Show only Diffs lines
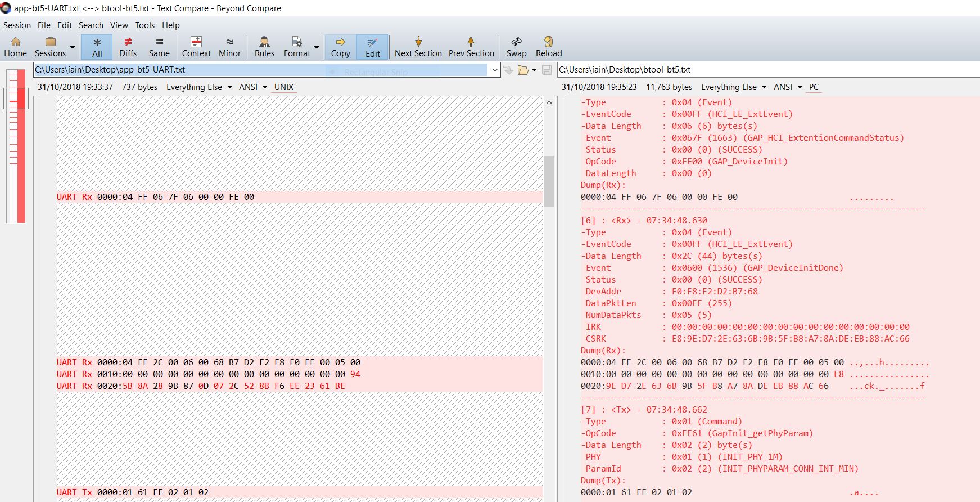 pyautogui.click(x=128, y=47)
